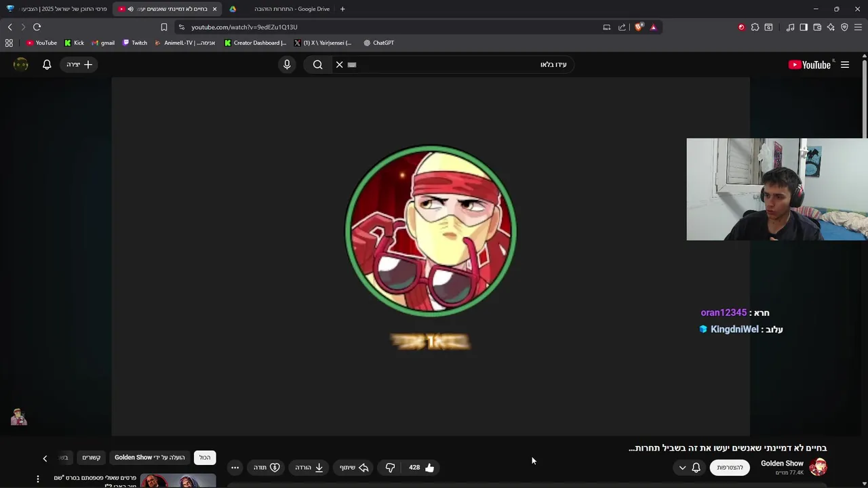This screenshot has height=488, width=868.
Task: Open media control music note icon
Action: tap(790, 27)
